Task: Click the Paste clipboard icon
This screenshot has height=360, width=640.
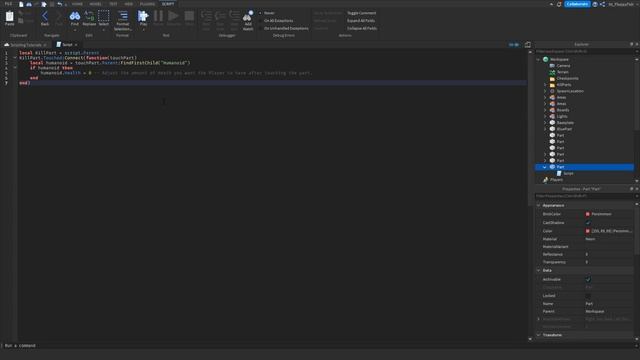Action: [9, 16]
